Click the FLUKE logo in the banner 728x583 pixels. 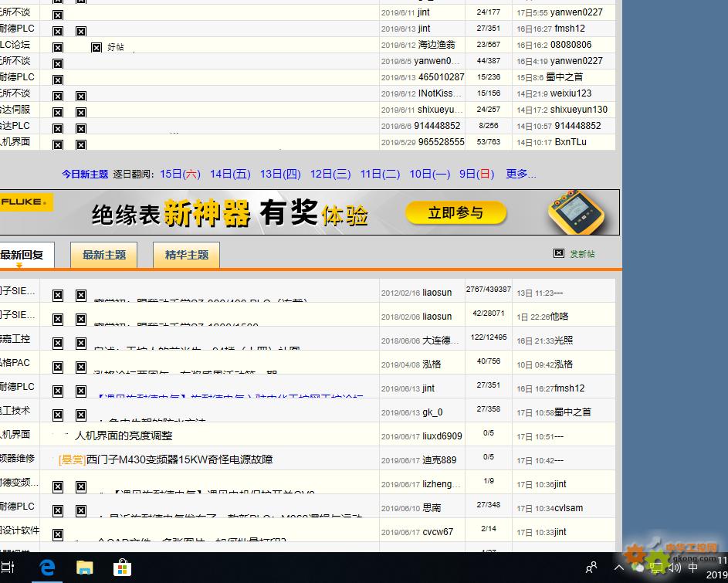point(25,202)
